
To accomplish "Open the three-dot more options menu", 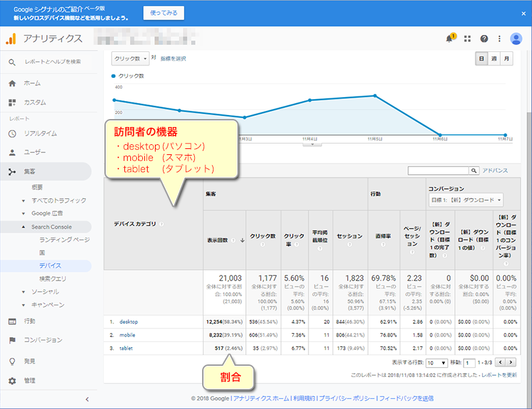I will [499, 39].
